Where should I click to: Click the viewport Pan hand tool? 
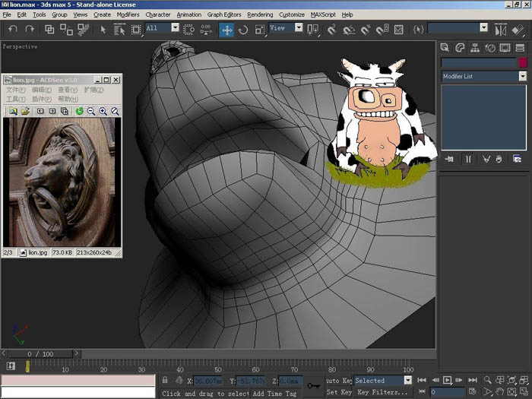pyautogui.click(x=499, y=391)
